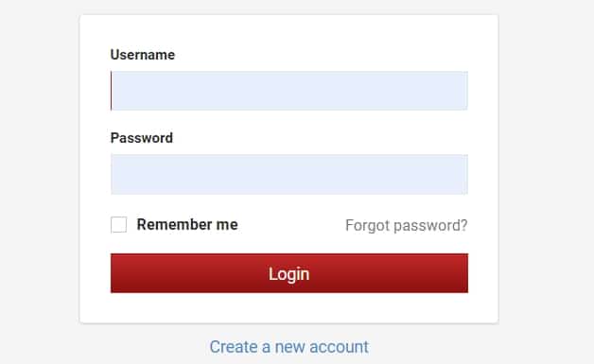
Task: Tick the Remember me checkbox
Action: (118, 225)
